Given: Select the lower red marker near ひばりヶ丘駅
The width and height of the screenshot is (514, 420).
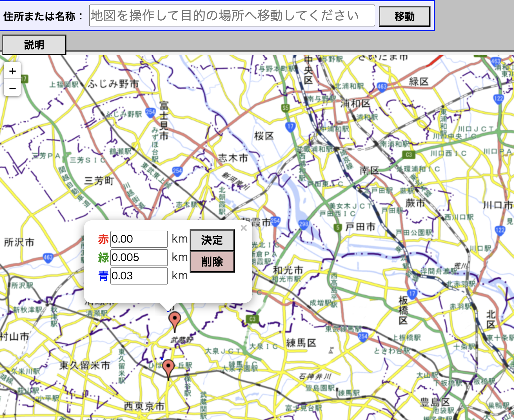Looking at the screenshot, I should pos(168,367).
